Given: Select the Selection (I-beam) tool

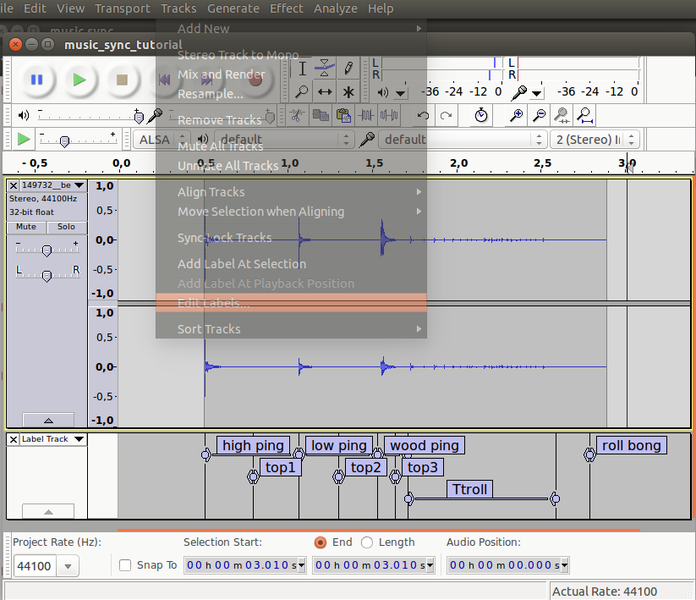Looking at the screenshot, I should (302, 69).
